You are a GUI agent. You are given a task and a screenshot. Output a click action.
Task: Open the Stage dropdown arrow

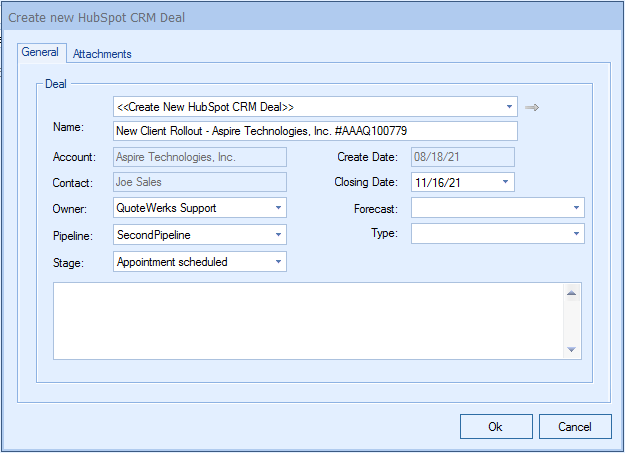[x=277, y=262]
